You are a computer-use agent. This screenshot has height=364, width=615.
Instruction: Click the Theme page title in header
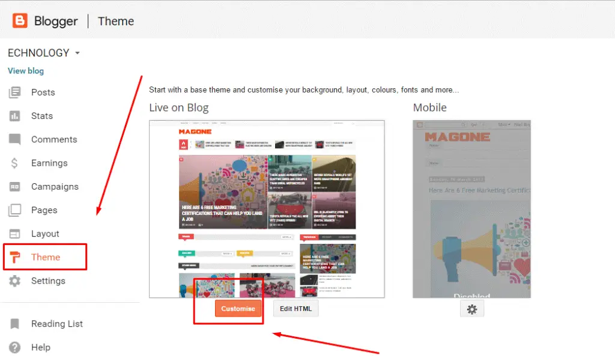tap(116, 21)
